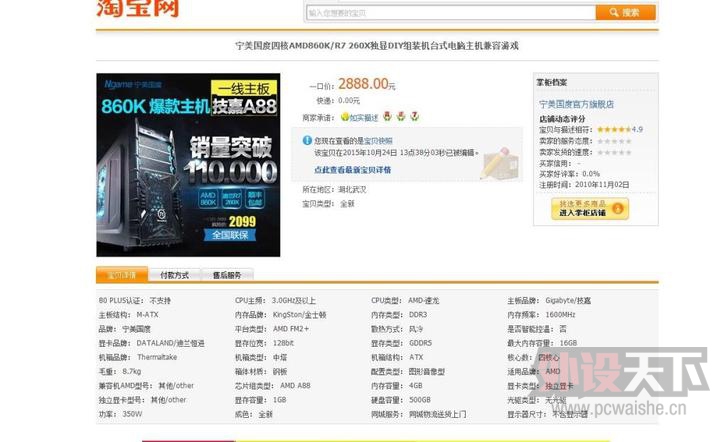Image resolution: width=728 pixels, height=442 pixels.
Task: Click the orange 搜索 search button
Action: pyautogui.click(x=625, y=13)
